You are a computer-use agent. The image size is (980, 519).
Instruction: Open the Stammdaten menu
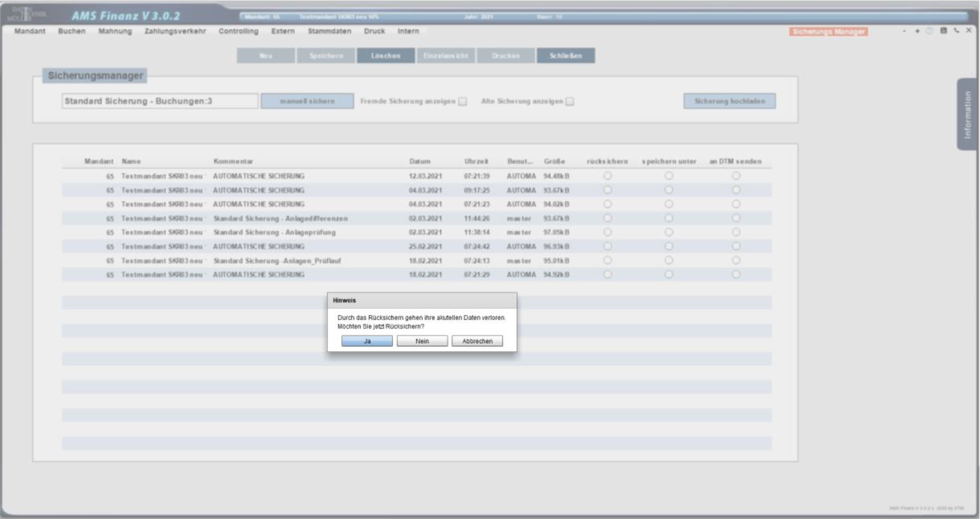[x=329, y=31]
